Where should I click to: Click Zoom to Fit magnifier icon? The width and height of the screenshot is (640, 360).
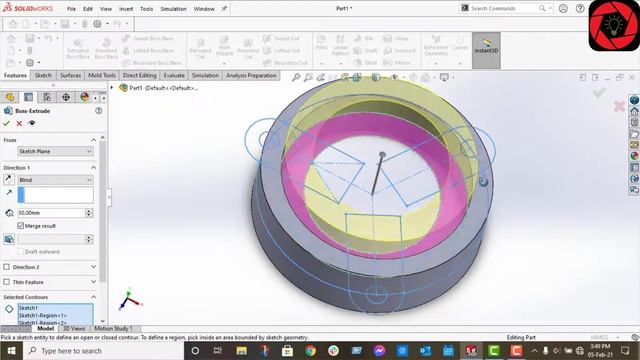click(x=296, y=77)
